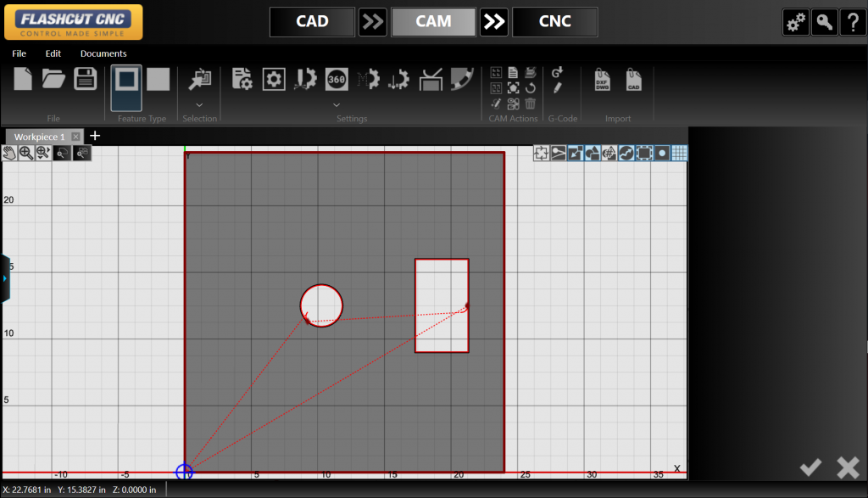Select the zoom magnifier tool
The image size is (868, 498).
click(x=26, y=153)
